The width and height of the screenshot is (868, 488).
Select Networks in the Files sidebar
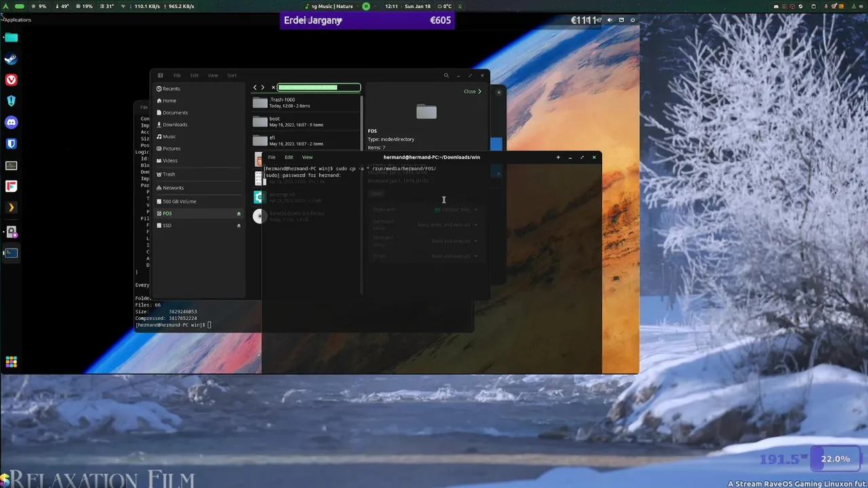pyautogui.click(x=199, y=188)
